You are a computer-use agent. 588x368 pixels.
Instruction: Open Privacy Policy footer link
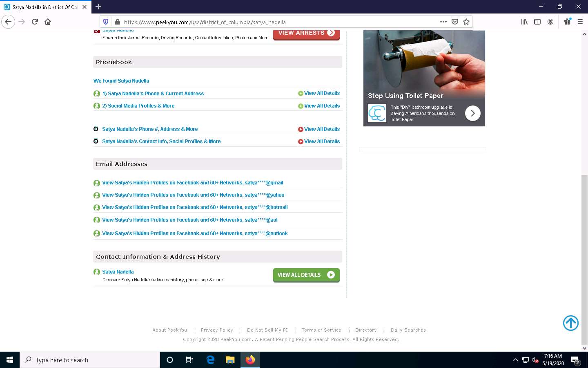tap(217, 330)
